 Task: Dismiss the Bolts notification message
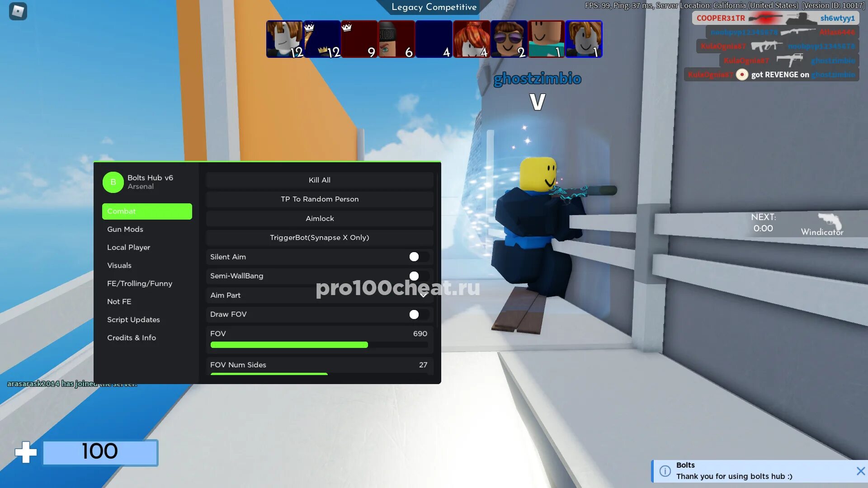(x=860, y=471)
